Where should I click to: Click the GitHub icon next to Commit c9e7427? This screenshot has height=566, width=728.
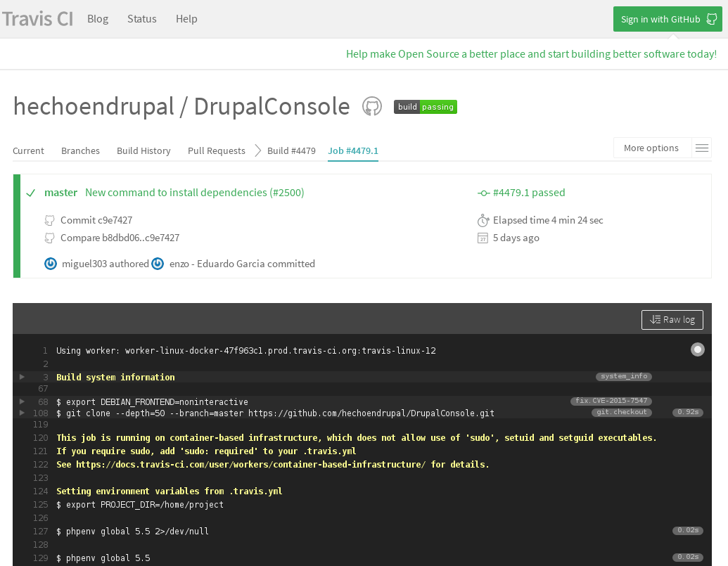click(49, 220)
